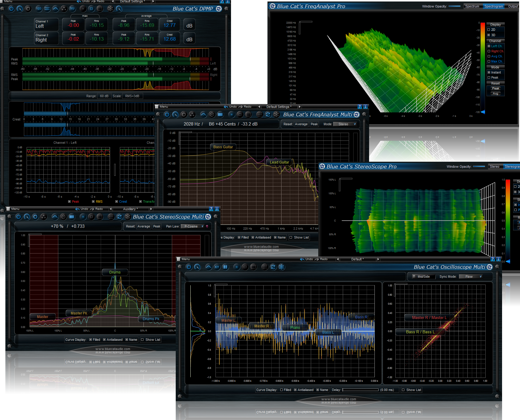Click the grid dots icon in Oscilloscope Multi

point(264,267)
